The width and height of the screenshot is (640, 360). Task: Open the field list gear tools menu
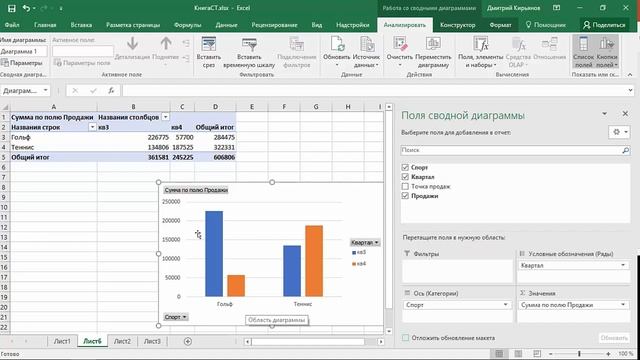pyautogui.click(x=619, y=132)
